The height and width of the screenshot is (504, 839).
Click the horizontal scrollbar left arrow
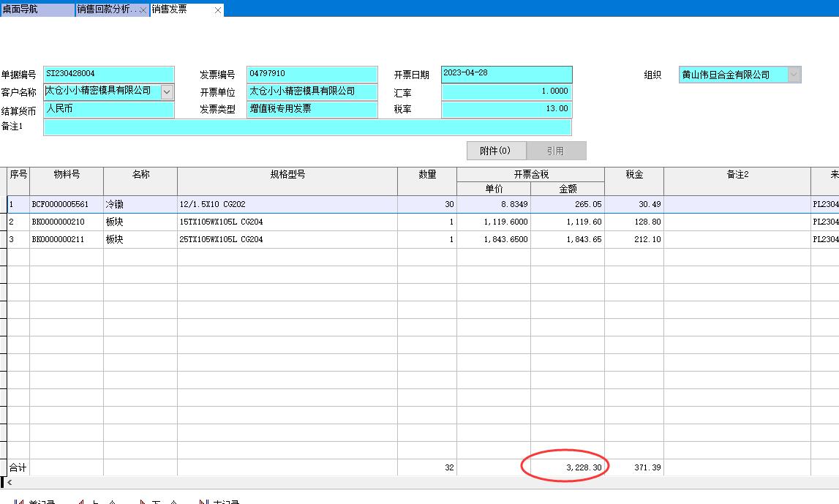point(10,483)
